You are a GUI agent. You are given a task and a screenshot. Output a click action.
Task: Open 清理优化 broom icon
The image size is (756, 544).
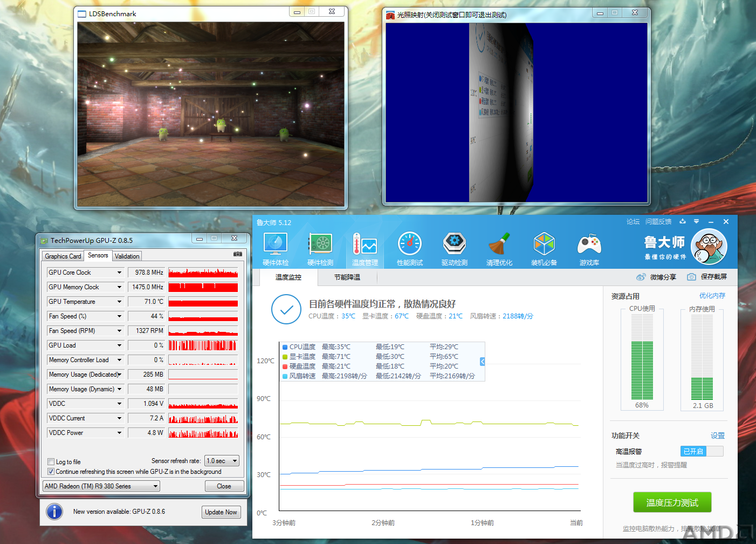pos(499,244)
